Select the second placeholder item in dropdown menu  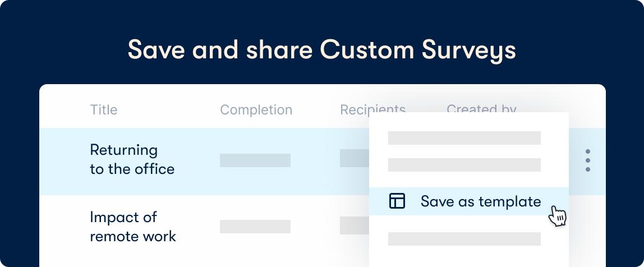coord(464,165)
